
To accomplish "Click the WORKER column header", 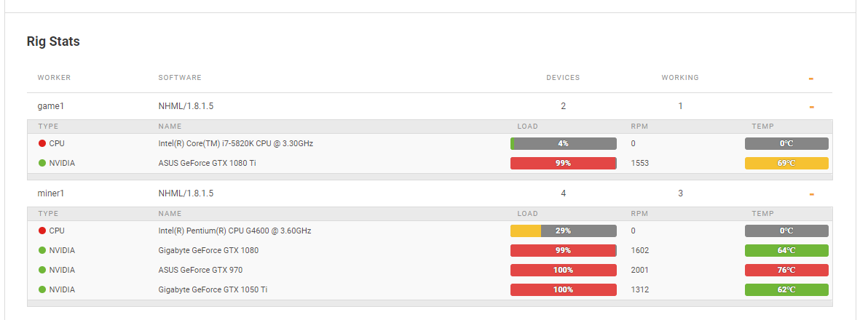I will (54, 77).
